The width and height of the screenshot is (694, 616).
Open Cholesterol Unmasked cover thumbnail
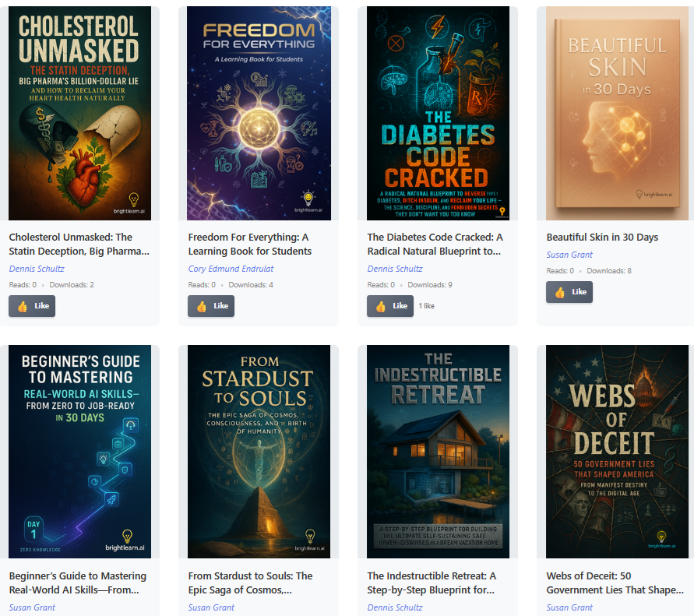point(79,113)
